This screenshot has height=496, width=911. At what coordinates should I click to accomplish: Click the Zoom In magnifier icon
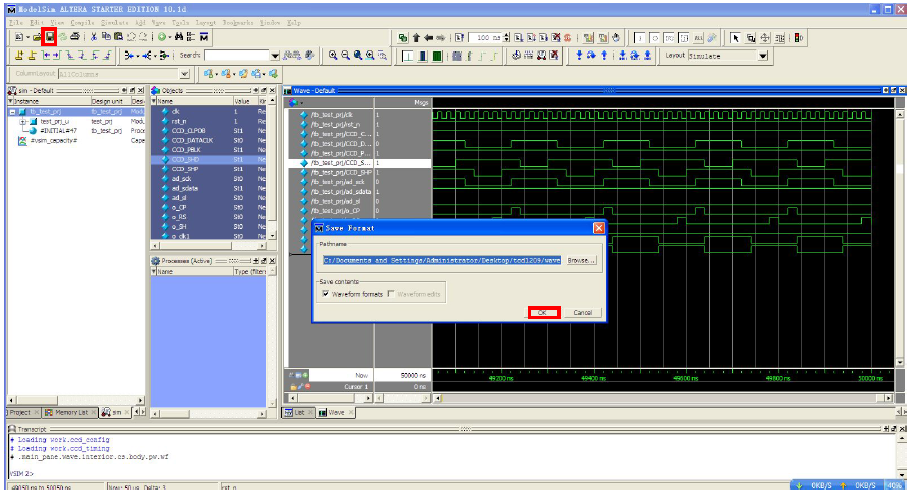pyautogui.click(x=333, y=56)
